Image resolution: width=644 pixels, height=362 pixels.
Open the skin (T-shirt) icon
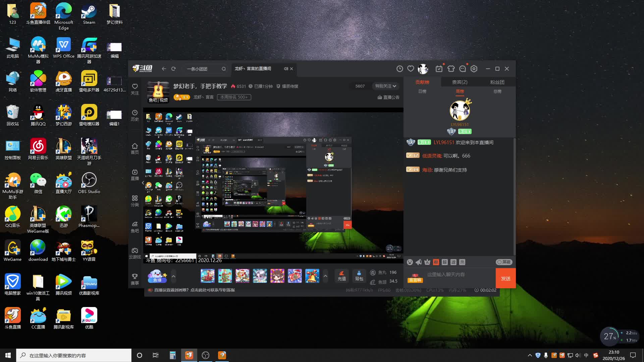click(451, 69)
